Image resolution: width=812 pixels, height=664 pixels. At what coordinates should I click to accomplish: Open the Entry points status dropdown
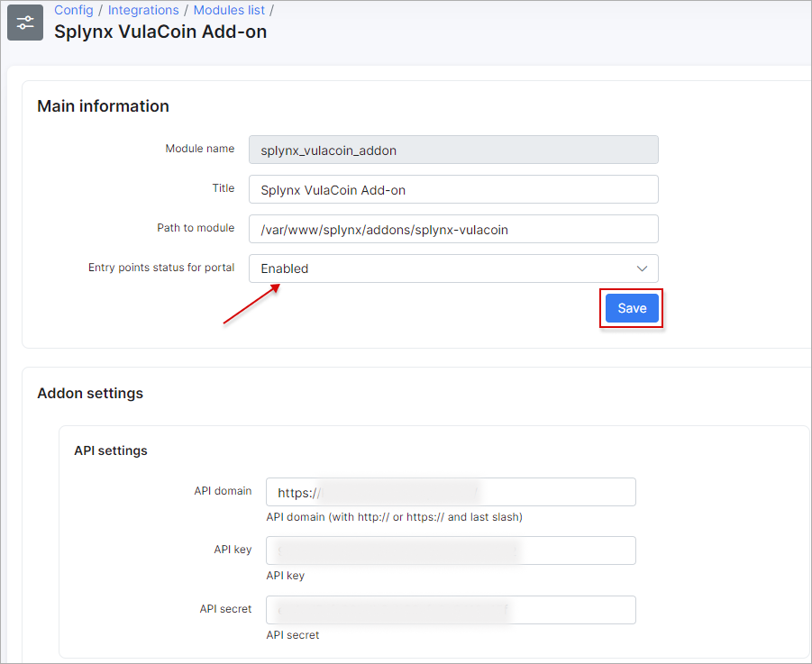[x=453, y=268]
